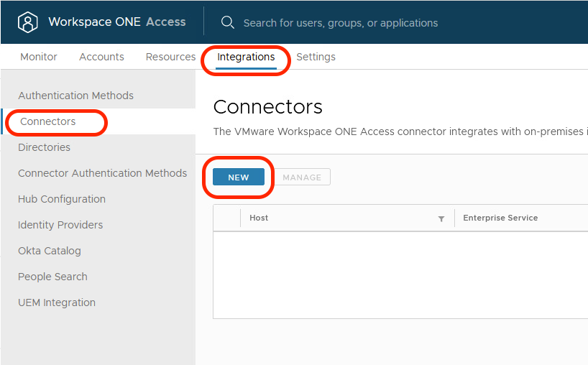The image size is (588, 365).
Task: Open Hub Configuration in the sidebar
Action: [x=62, y=199]
